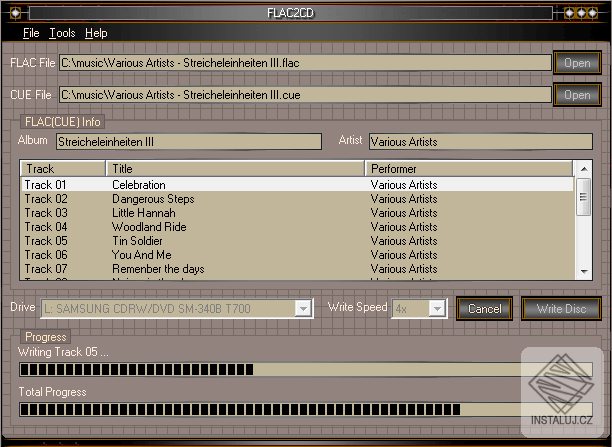Click the Total Progress bar
612x447 pixels.
click(306, 410)
